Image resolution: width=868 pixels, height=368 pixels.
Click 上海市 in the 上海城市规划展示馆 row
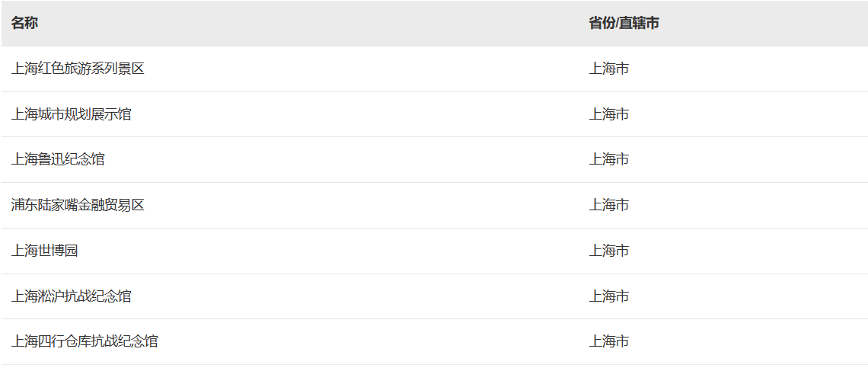[x=609, y=114]
